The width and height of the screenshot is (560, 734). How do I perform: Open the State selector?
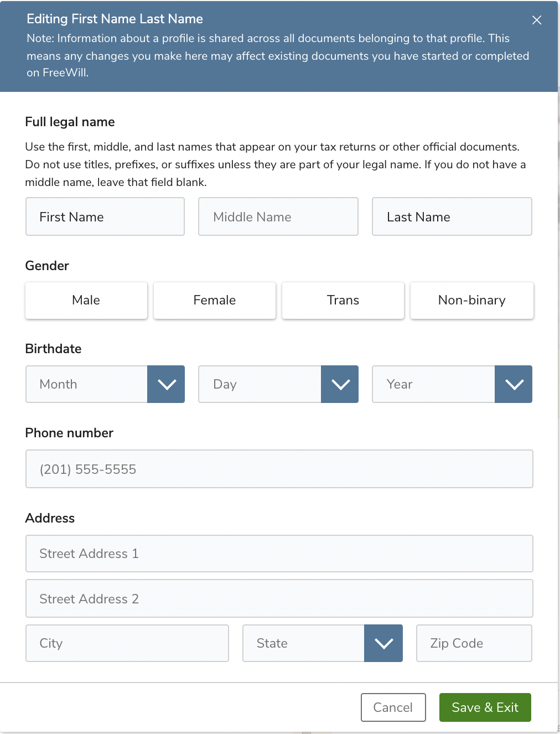click(302, 643)
